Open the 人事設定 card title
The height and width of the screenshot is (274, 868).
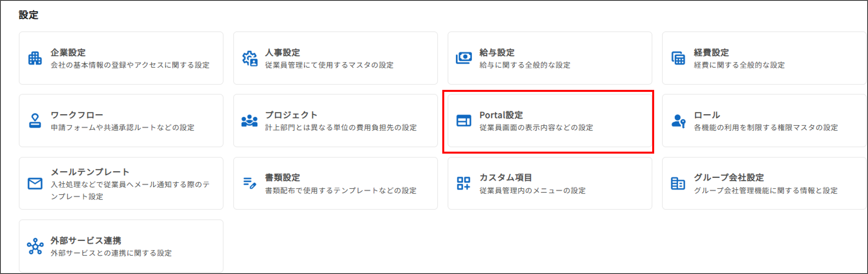pyautogui.click(x=282, y=53)
